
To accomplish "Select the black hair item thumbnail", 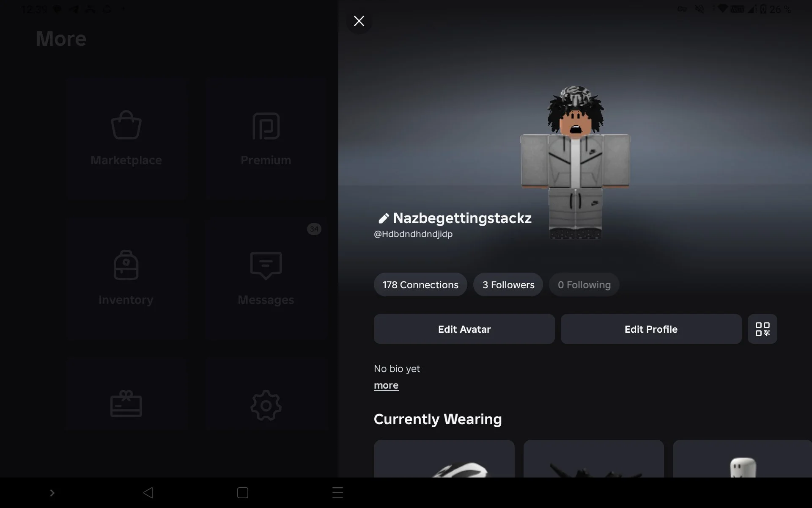I will tap(594, 459).
